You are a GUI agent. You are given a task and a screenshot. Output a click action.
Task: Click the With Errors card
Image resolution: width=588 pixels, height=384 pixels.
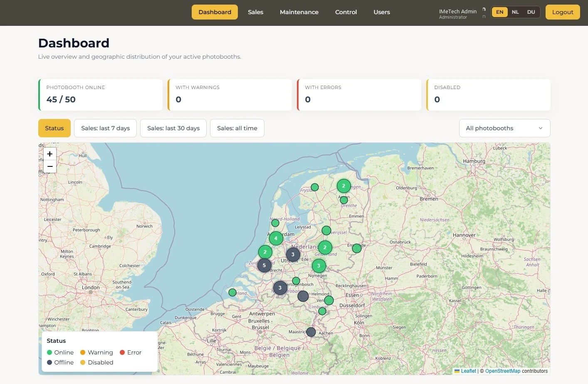click(x=359, y=95)
